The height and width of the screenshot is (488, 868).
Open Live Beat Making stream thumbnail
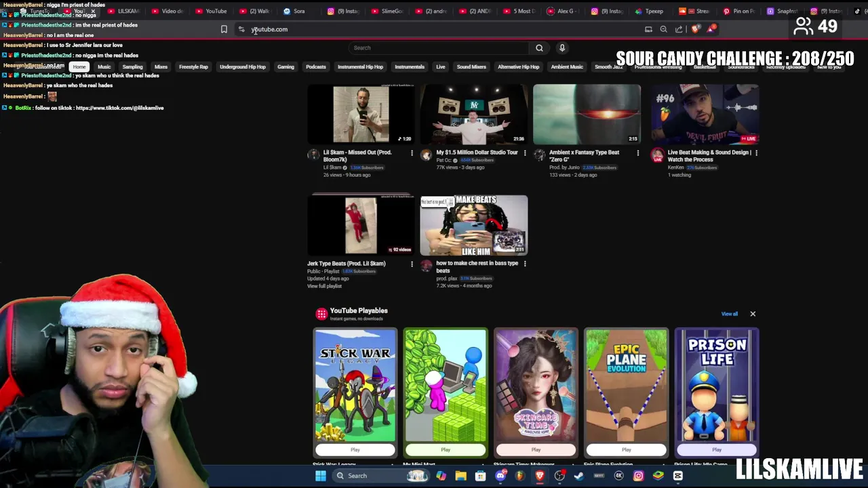(x=705, y=114)
